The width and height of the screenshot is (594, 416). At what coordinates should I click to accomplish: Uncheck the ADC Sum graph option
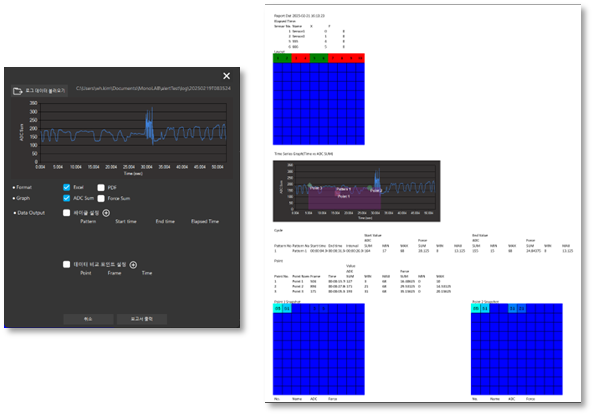coord(67,198)
